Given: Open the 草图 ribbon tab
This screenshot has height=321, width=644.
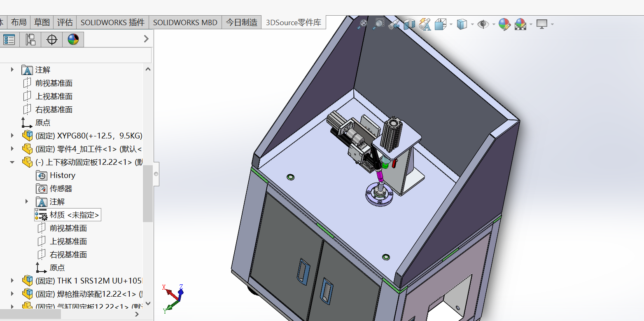Looking at the screenshot, I should pos(42,22).
